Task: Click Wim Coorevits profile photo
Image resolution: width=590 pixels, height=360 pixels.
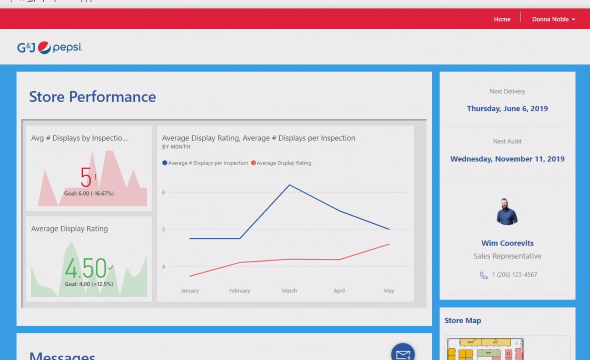Action: coord(507,211)
